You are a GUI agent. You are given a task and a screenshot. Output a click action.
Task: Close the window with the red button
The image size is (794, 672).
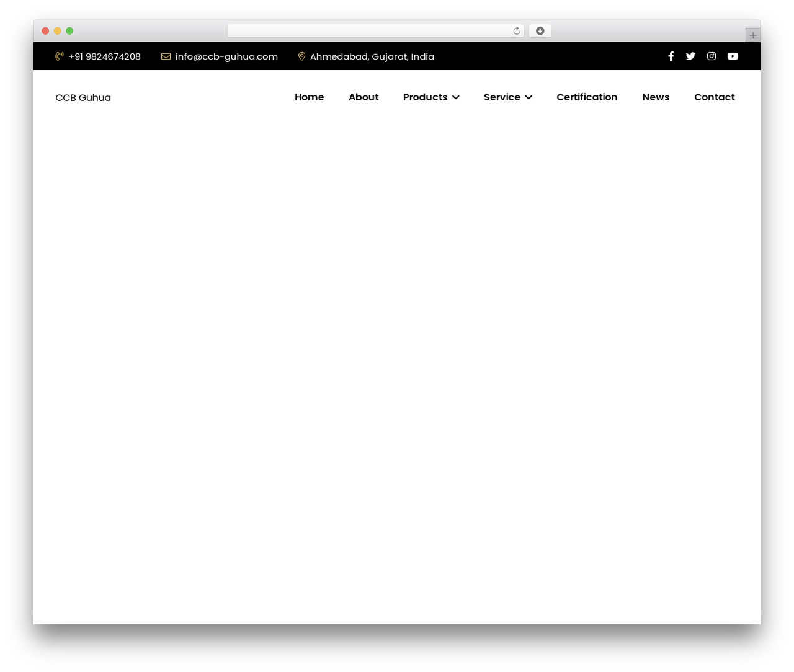point(45,31)
